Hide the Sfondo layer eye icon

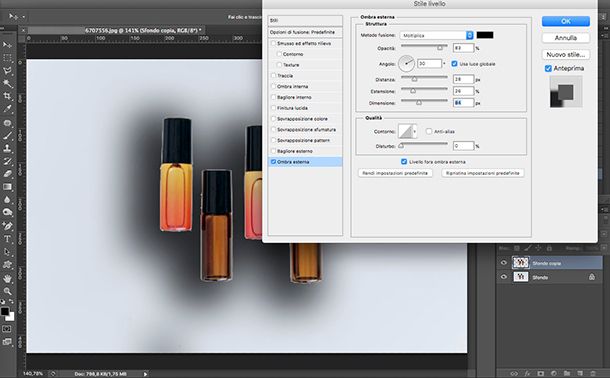[504, 277]
